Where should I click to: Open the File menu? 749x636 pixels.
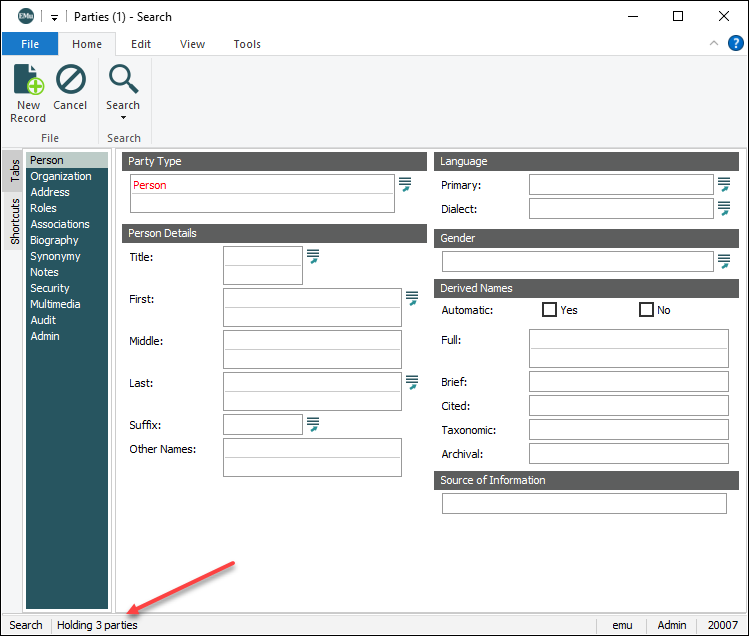(x=30, y=44)
